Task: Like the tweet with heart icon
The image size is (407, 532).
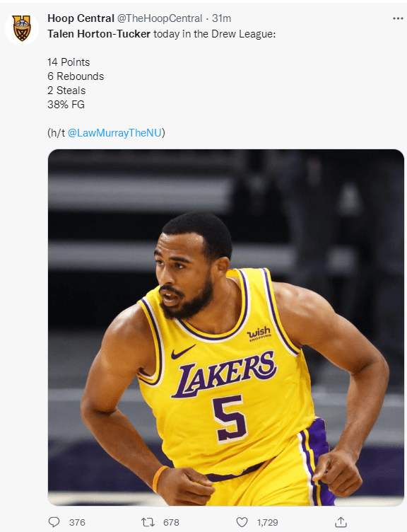Action: click(242, 522)
